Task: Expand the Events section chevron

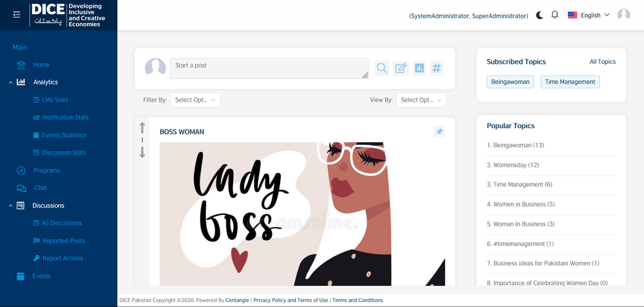Action: pos(10,276)
